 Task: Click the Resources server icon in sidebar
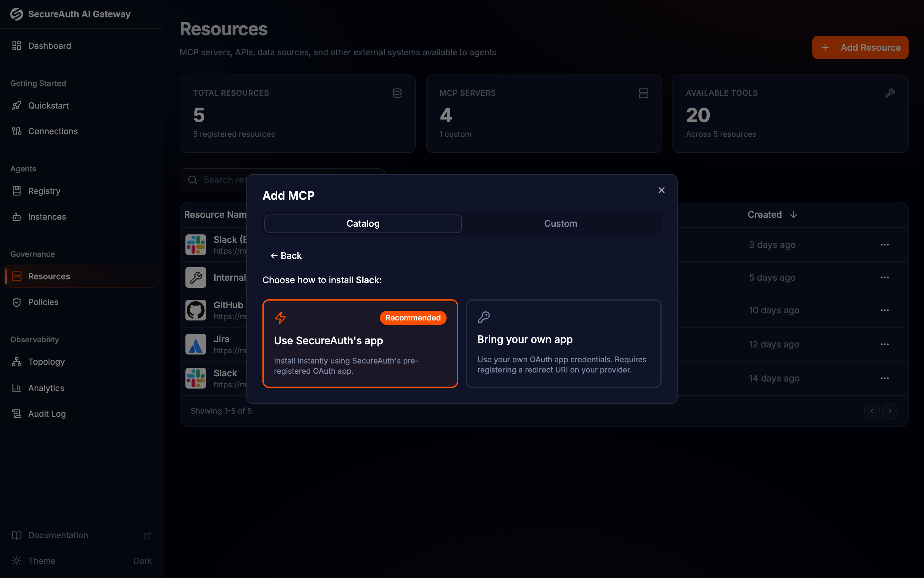tap(16, 276)
